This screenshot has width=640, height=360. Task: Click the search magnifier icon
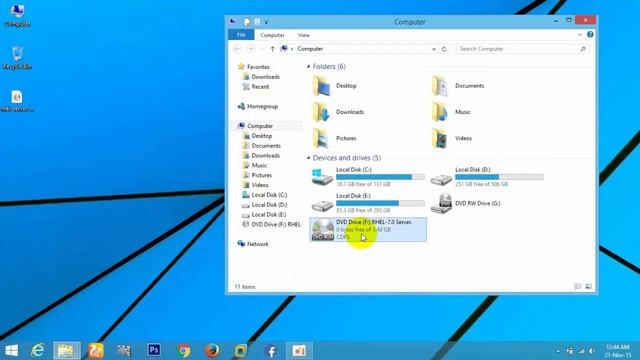[x=583, y=49]
